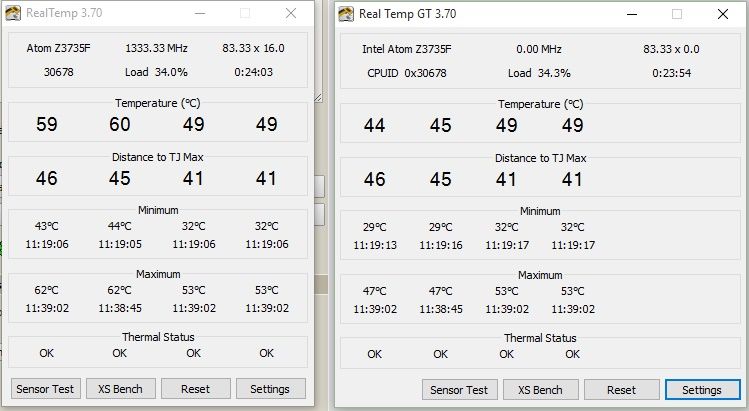
Task: Click the Distance to TJ Max heading in GT
Action: [x=540, y=158]
